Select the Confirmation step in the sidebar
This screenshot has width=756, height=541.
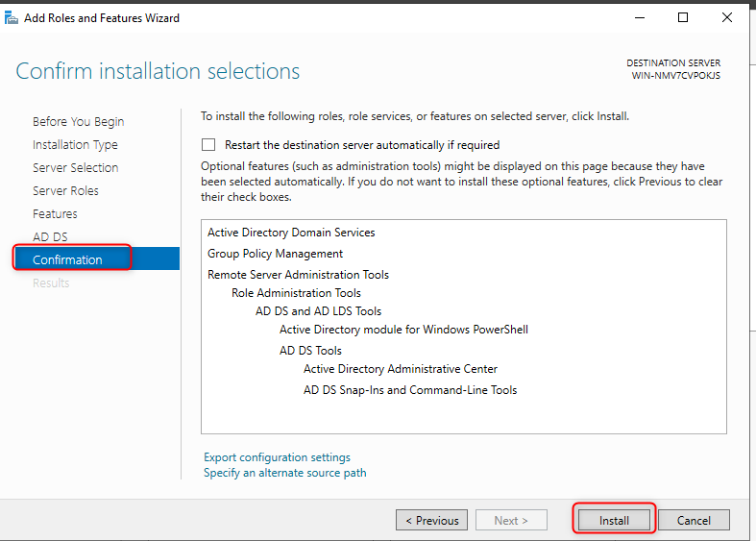[96, 259]
